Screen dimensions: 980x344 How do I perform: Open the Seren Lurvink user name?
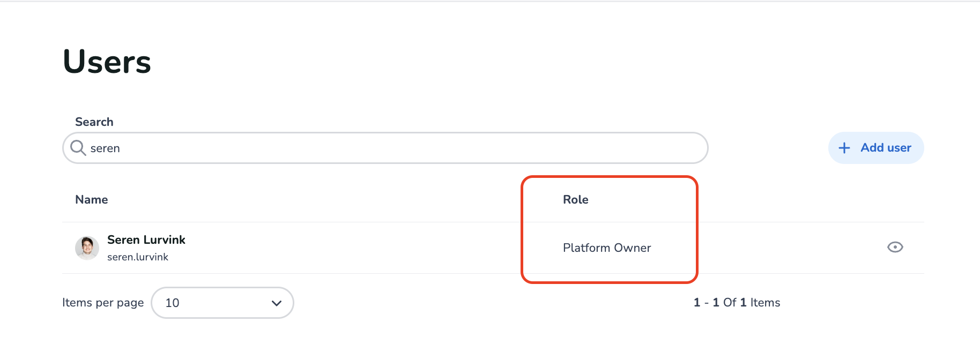point(146,240)
